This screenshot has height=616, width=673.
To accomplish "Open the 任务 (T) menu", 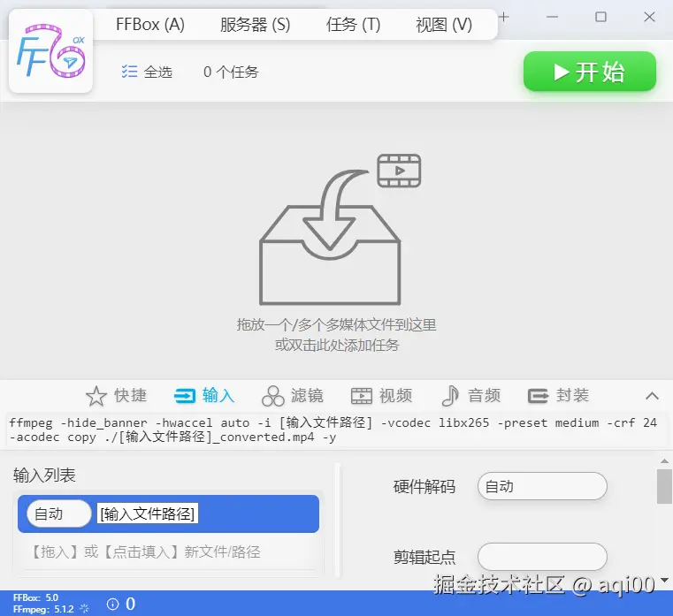I will point(353,25).
